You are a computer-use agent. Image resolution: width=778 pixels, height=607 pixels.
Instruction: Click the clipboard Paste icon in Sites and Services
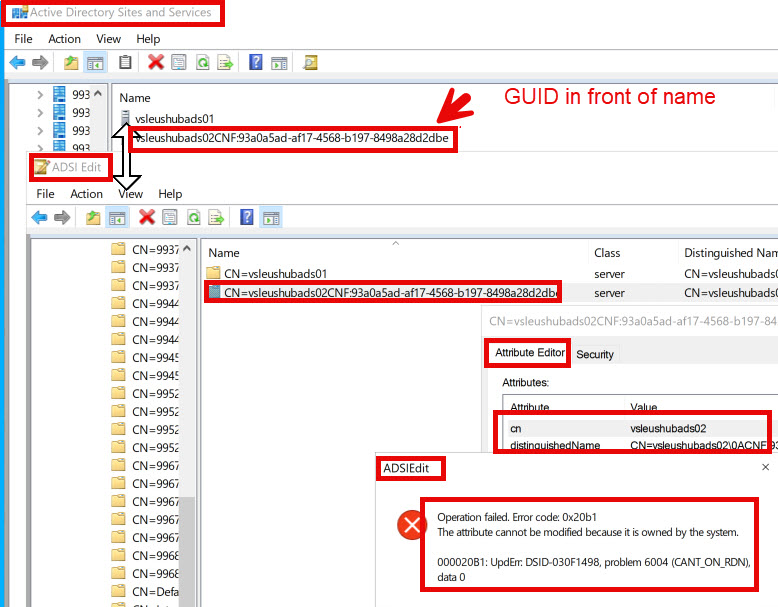125,62
